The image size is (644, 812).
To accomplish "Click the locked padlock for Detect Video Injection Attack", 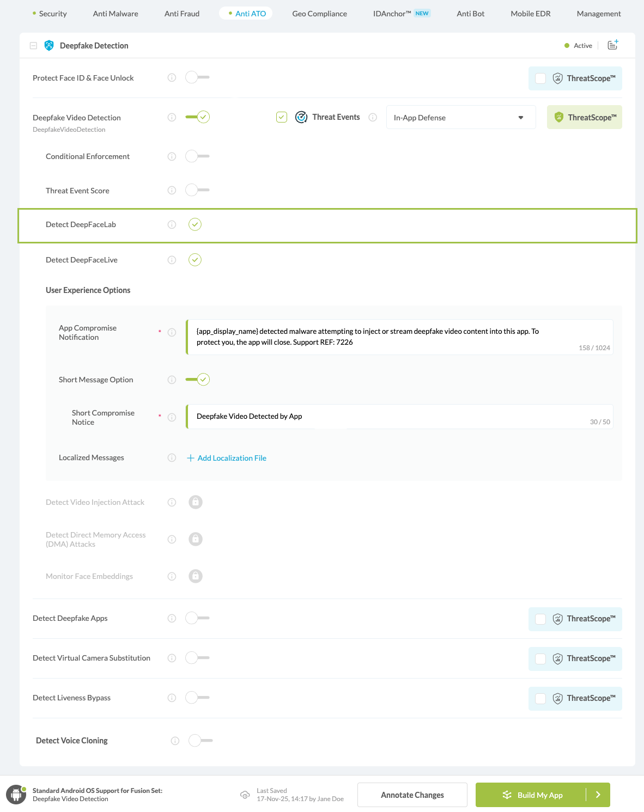I will (x=196, y=502).
